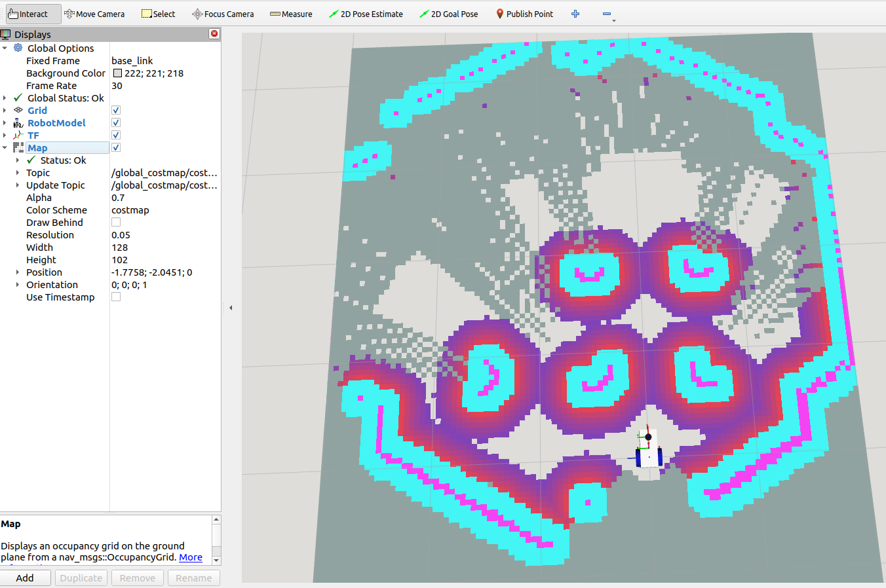This screenshot has width=886, height=588.
Task: Click the Grid display icon
Action: pyautogui.click(x=18, y=110)
